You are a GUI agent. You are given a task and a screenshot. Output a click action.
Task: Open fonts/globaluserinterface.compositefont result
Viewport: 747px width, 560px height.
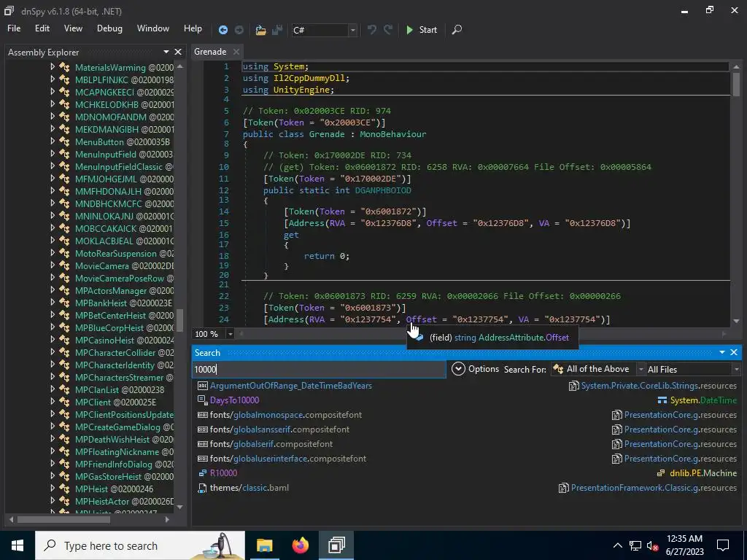(287, 459)
